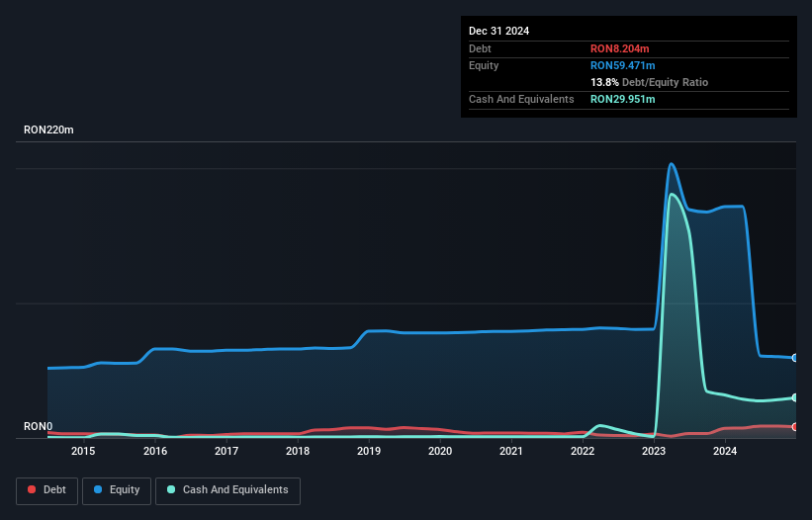Click the 2016 x-axis label
Screen dimensions: 812x520
tap(155, 451)
